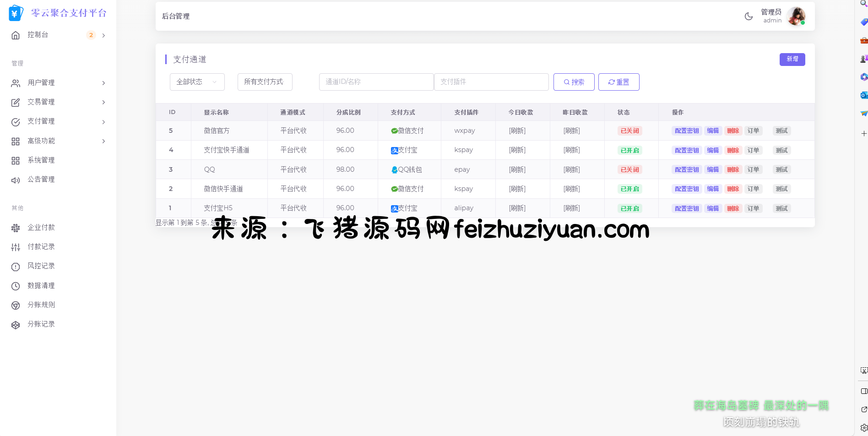868x436 pixels.
Task: Go to 分账记录 in sidebar
Action: [41, 324]
